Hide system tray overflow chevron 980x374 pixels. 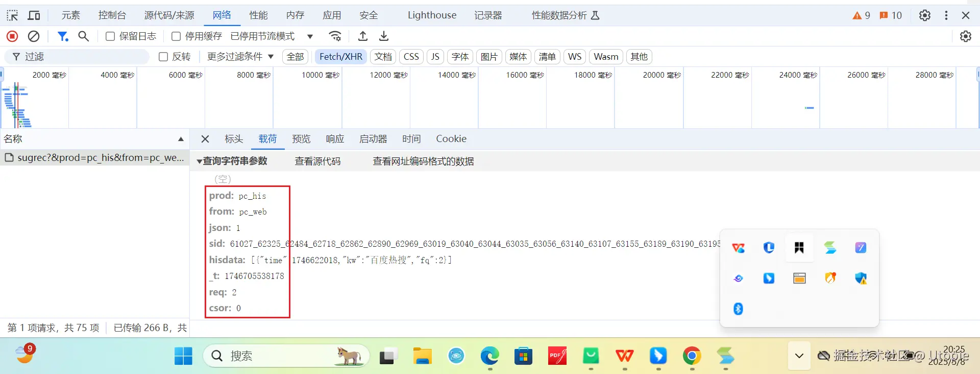pos(799,356)
